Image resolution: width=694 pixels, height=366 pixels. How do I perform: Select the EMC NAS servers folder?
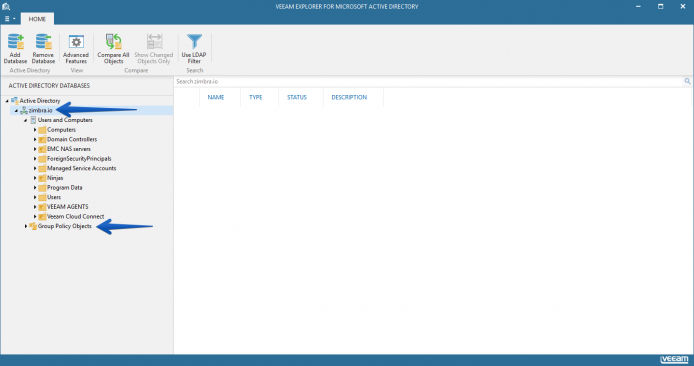tap(69, 149)
